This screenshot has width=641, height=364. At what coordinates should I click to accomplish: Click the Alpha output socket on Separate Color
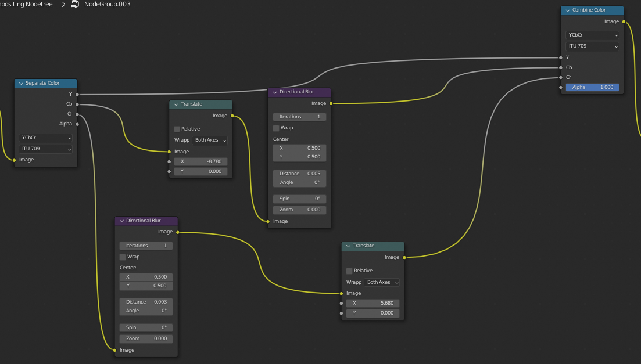point(77,124)
